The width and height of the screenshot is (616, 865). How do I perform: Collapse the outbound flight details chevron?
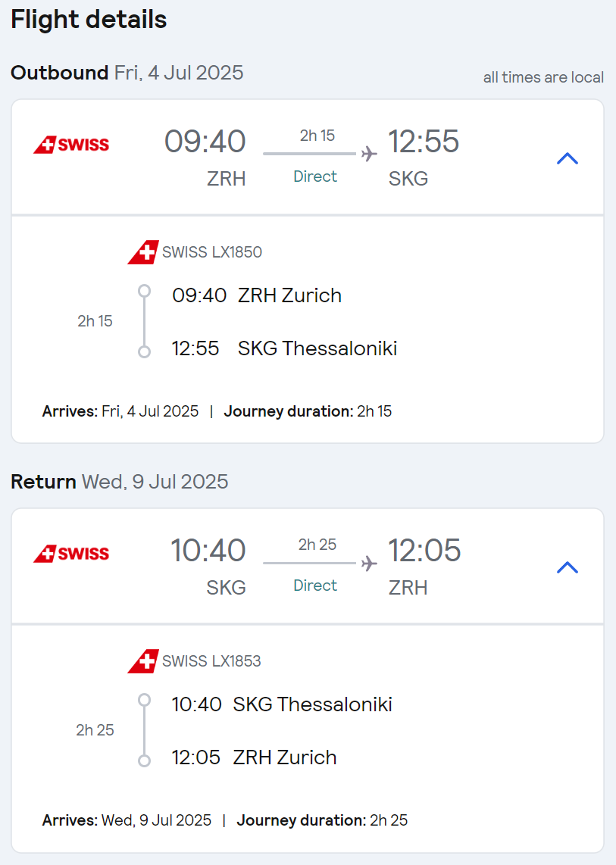(x=568, y=159)
